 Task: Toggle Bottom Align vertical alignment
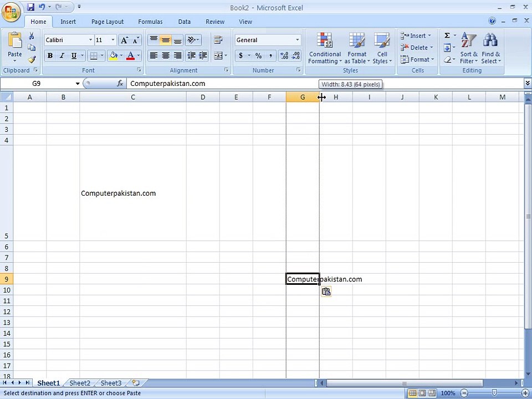177,40
